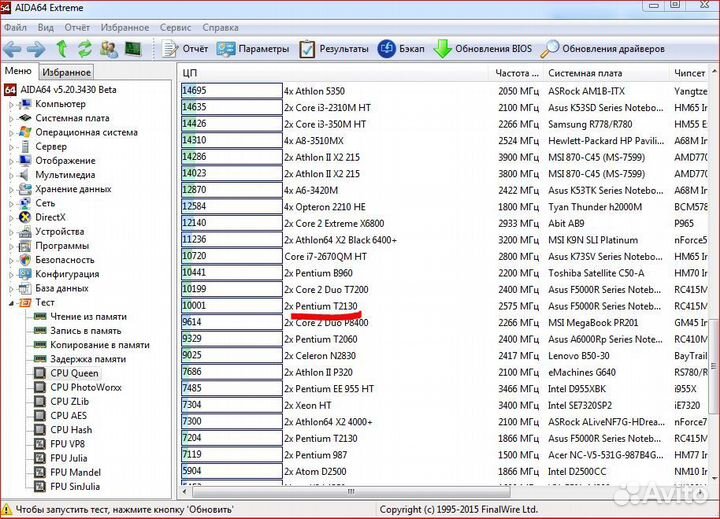Sort by Системная плата column header
Screen dimensions: 720x519
point(606,73)
